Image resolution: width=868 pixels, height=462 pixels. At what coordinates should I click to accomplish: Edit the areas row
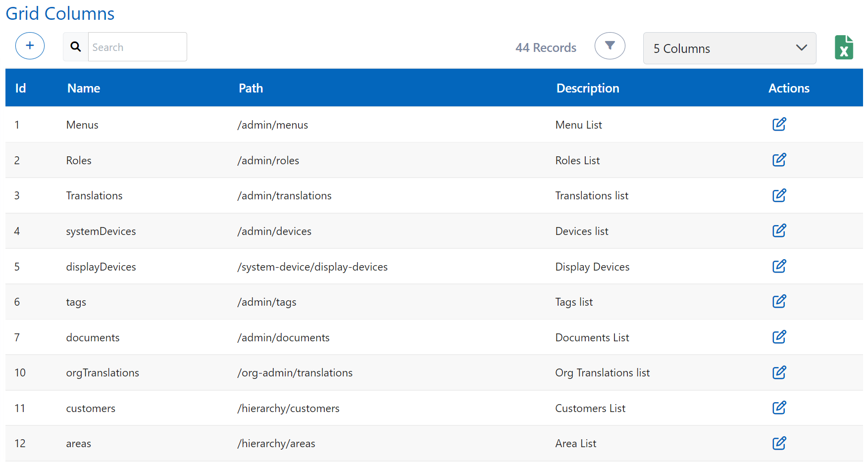pos(779,443)
